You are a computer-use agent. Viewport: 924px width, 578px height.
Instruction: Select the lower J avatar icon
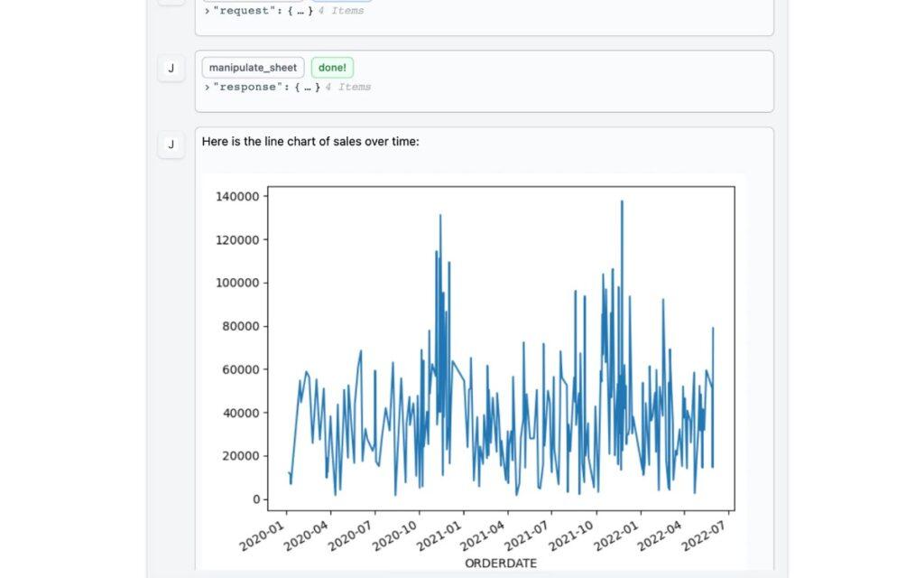[x=171, y=145]
